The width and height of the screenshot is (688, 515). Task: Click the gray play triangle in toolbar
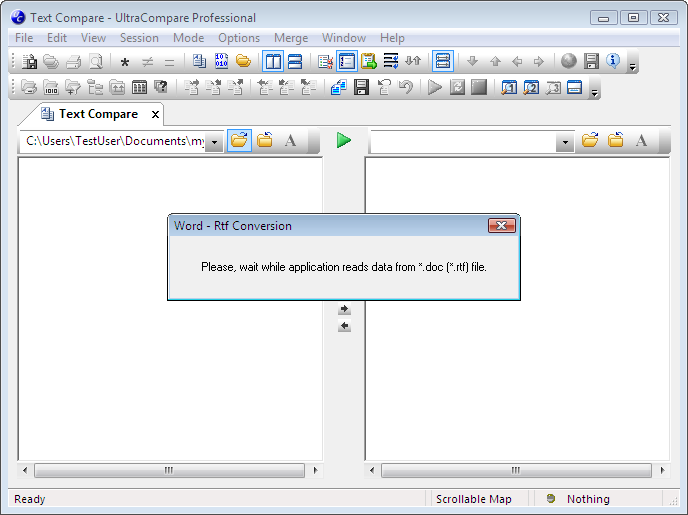435,87
